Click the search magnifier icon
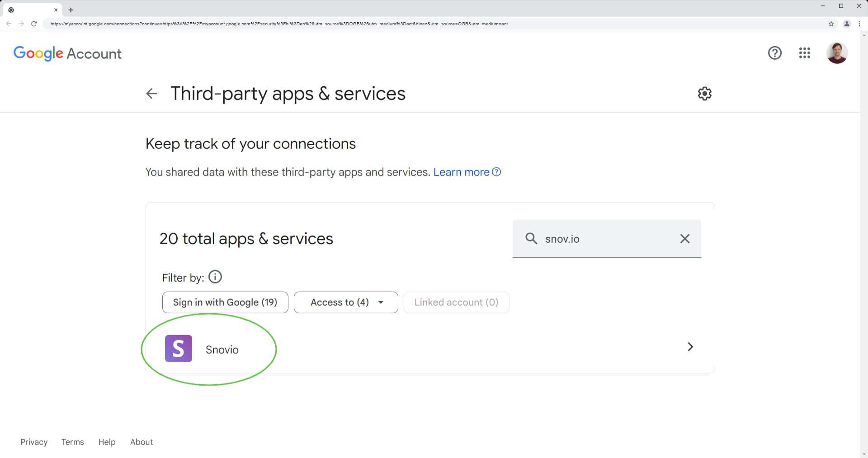 tap(531, 238)
